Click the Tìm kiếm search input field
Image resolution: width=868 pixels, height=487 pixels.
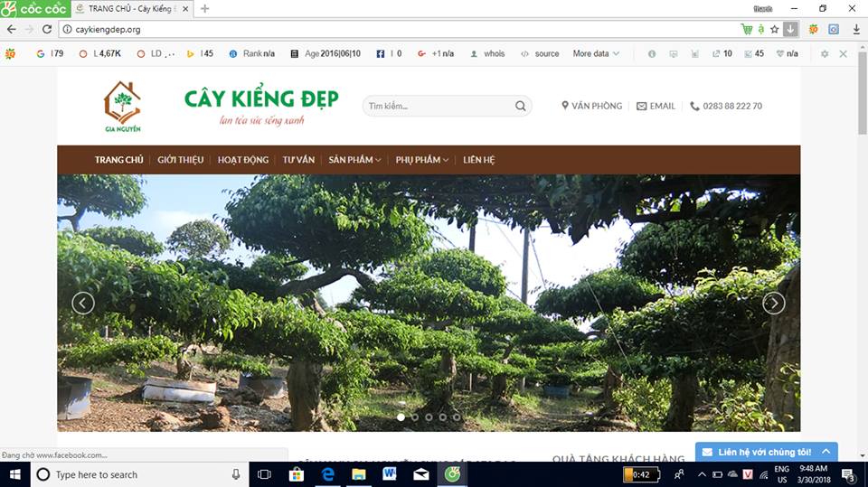point(439,106)
